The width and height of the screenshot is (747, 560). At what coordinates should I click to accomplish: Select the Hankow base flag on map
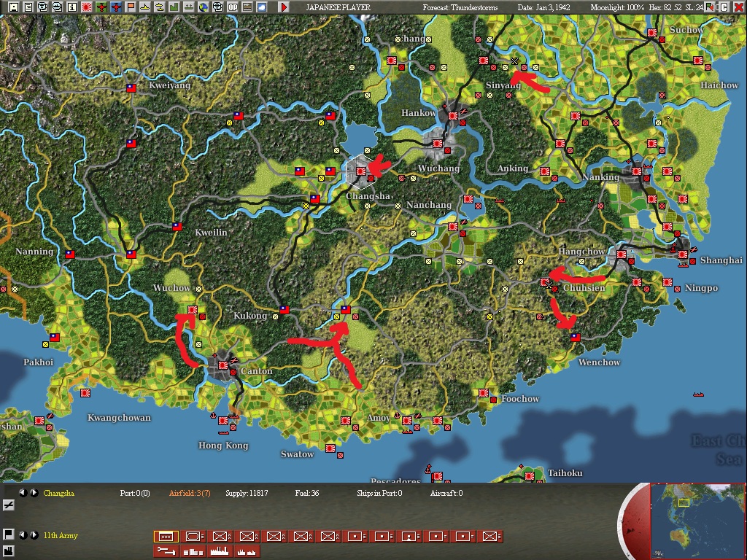[452, 116]
